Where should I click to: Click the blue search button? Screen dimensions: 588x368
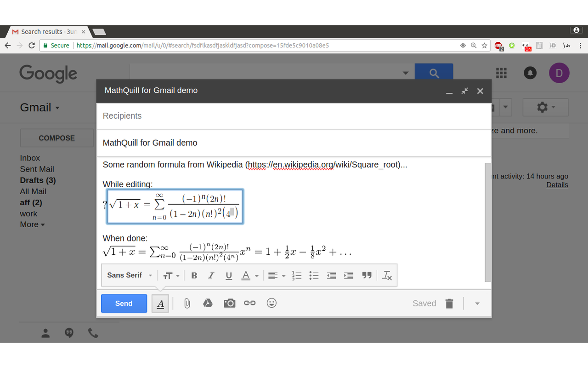point(434,73)
